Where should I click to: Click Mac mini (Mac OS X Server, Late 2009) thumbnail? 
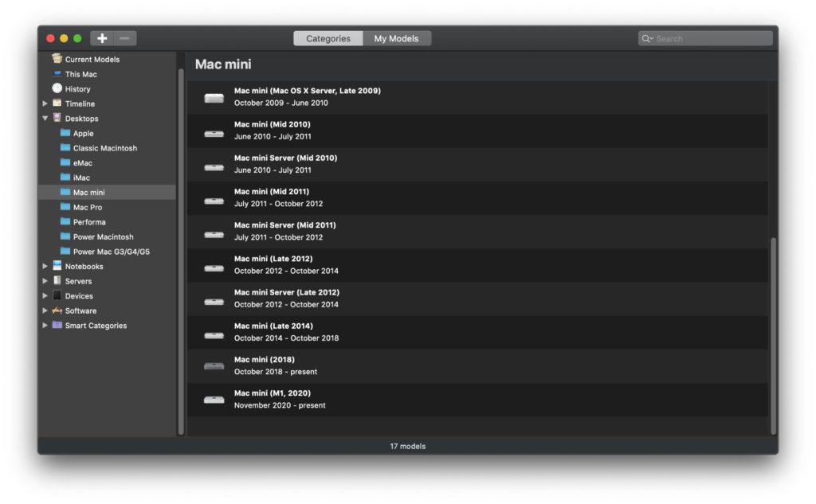(x=214, y=98)
